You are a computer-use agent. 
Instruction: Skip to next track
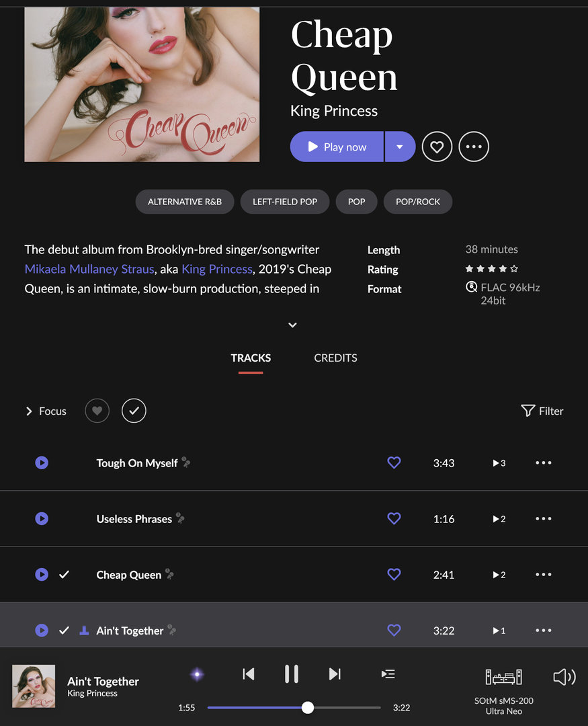(335, 674)
